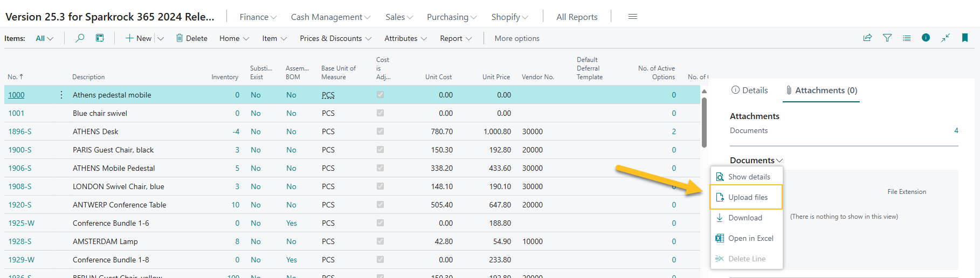Click the bookmark icon at top right
Viewport: 980px width, 278px height.
click(965, 38)
